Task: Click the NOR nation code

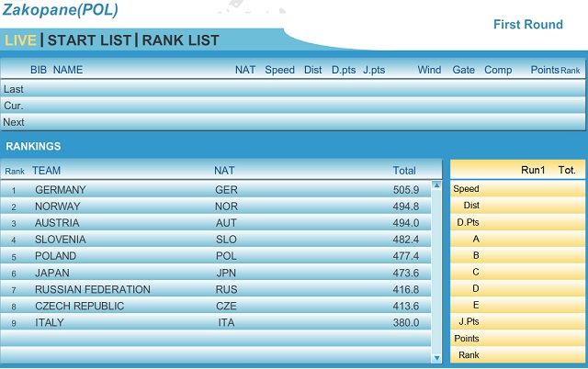Action: click(x=226, y=207)
